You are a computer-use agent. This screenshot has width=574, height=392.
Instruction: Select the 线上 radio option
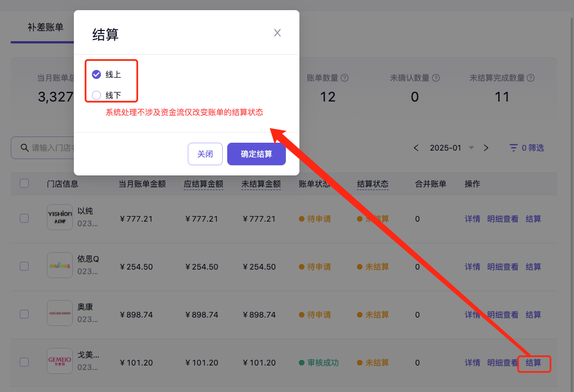click(x=96, y=74)
